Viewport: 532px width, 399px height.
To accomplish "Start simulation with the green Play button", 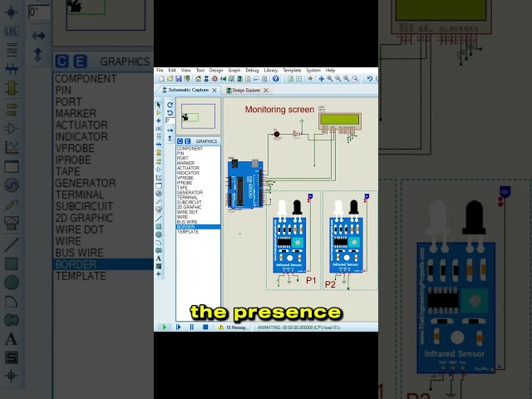I will [x=165, y=327].
